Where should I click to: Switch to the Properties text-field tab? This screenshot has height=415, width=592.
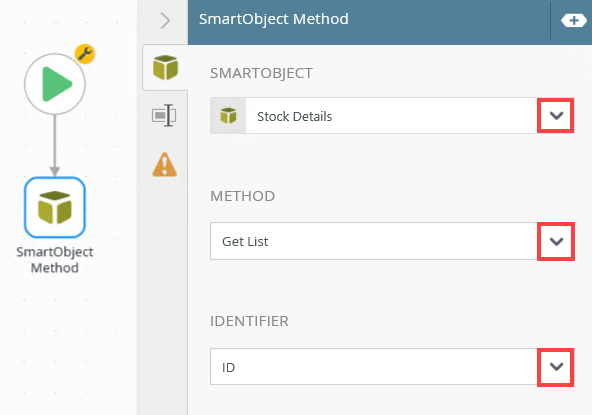click(164, 115)
